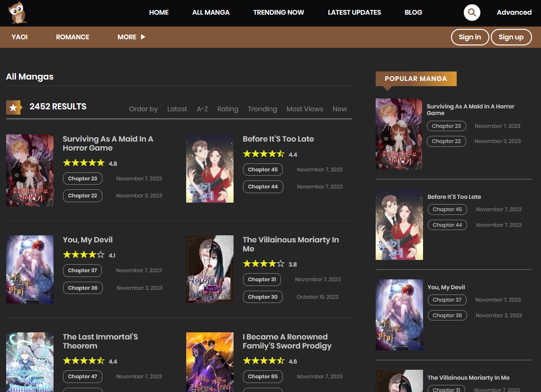This screenshot has height=392, width=541.
Task: Click the star icon beside 2452 Results
Action: coord(14,108)
